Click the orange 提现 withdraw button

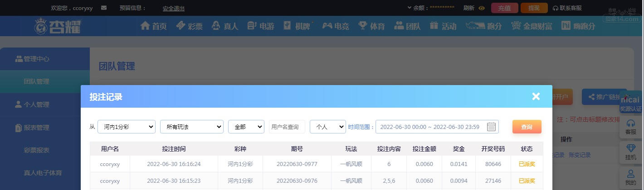[x=534, y=8]
